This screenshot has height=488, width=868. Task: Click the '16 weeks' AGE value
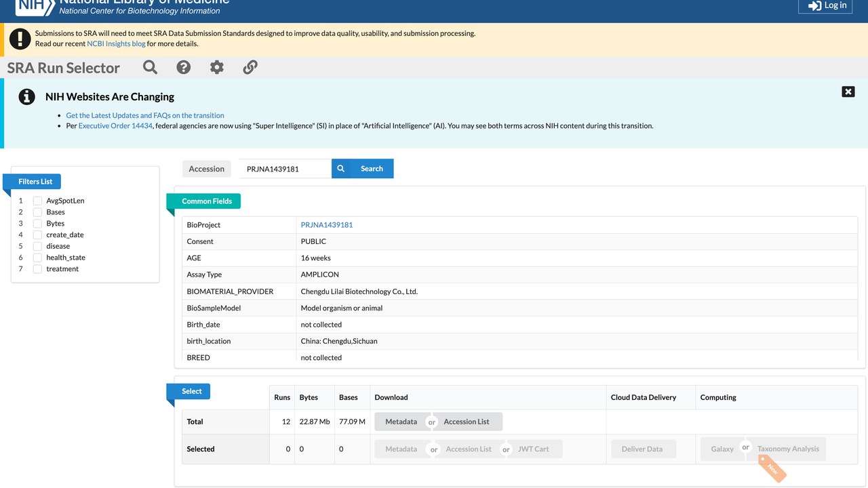(x=316, y=258)
